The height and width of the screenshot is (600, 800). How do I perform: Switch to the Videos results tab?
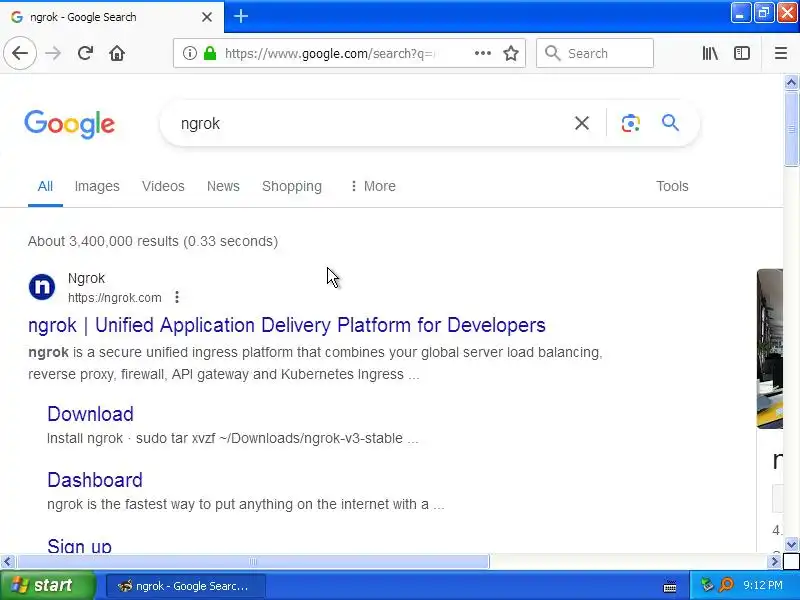[x=163, y=186]
